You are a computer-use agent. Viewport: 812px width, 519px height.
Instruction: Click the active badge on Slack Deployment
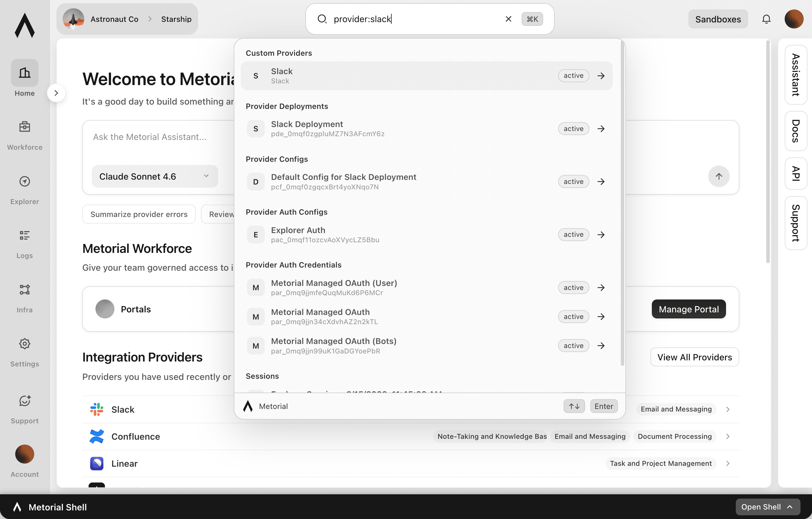click(x=573, y=129)
